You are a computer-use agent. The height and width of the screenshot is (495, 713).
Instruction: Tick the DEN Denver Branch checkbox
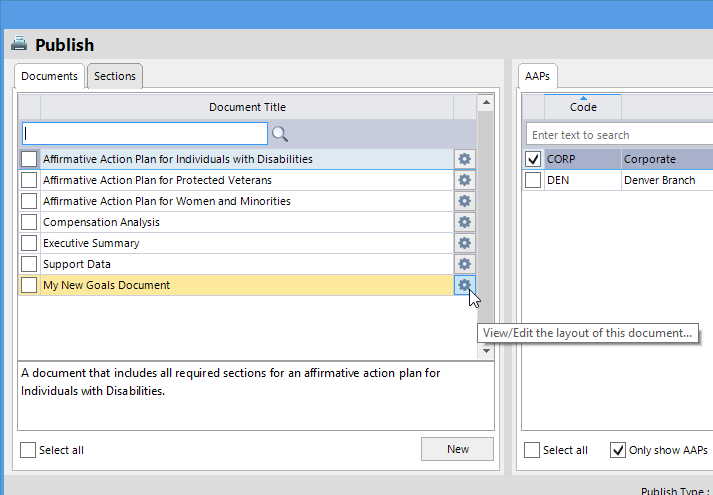click(533, 180)
